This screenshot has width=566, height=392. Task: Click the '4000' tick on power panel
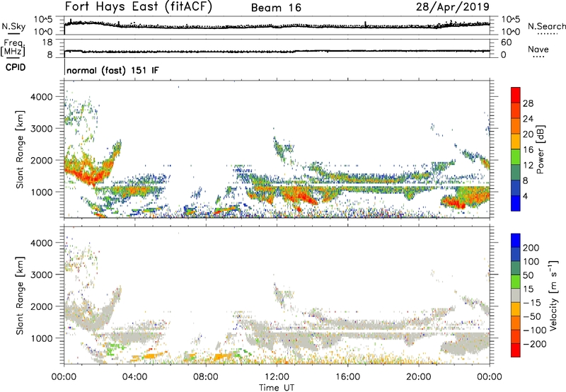pos(42,97)
